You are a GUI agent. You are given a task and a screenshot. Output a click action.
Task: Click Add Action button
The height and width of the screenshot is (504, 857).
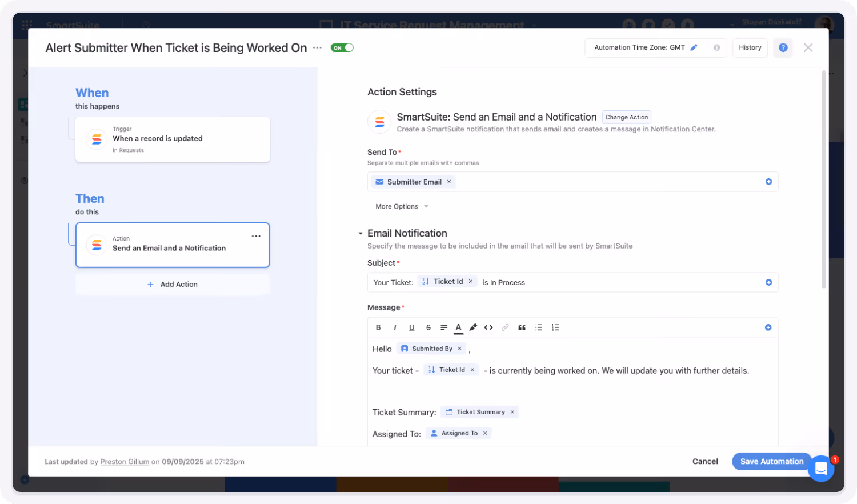173,284
